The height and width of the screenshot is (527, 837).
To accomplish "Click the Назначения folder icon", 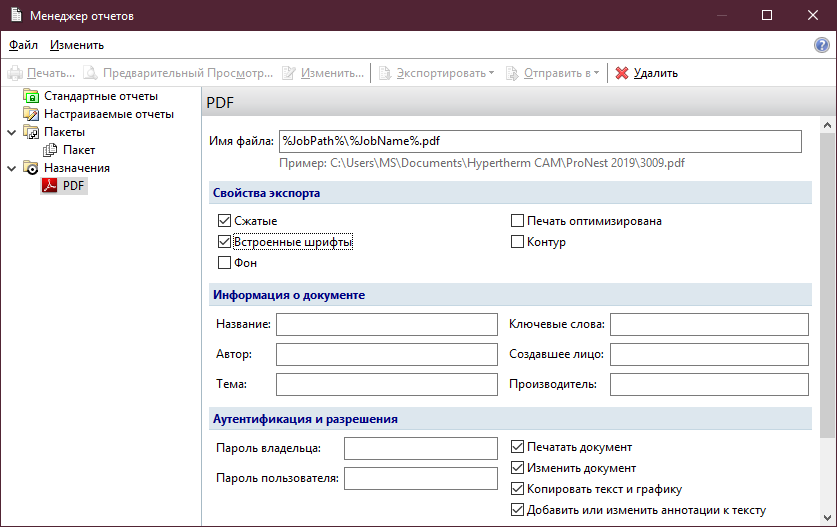I will coord(31,168).
